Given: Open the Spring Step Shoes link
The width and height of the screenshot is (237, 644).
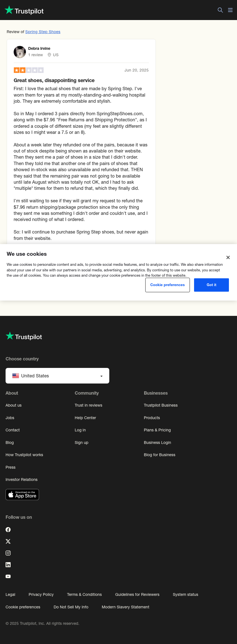Looking at the screenshot, I should coord(43,32).
